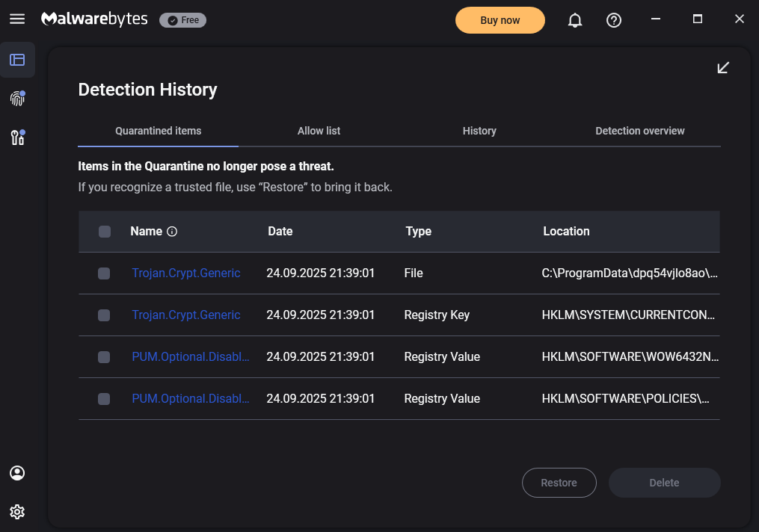Click the Name column header
The image size is (759, 532).
tap(146, 231)
